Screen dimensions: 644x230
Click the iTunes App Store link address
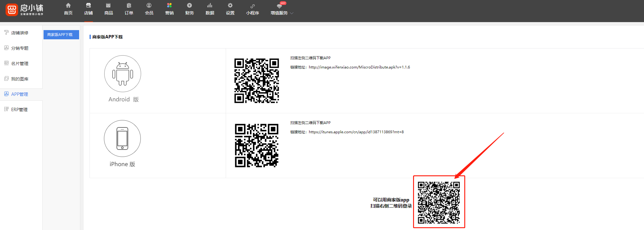356,132
